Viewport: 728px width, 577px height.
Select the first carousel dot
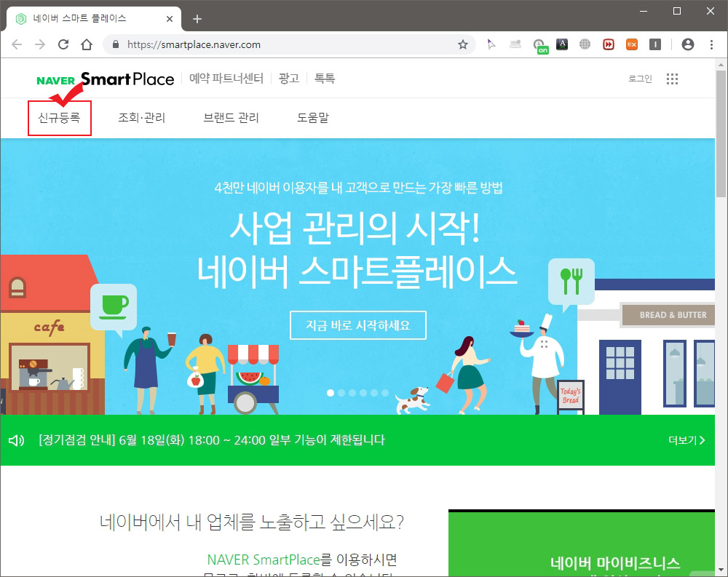pyautogui.click(x=331, y=393)
